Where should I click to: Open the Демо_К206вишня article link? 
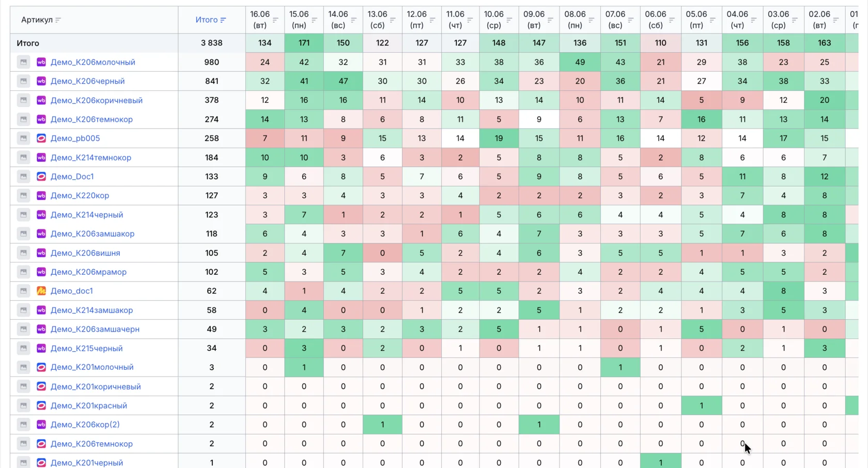85,253
